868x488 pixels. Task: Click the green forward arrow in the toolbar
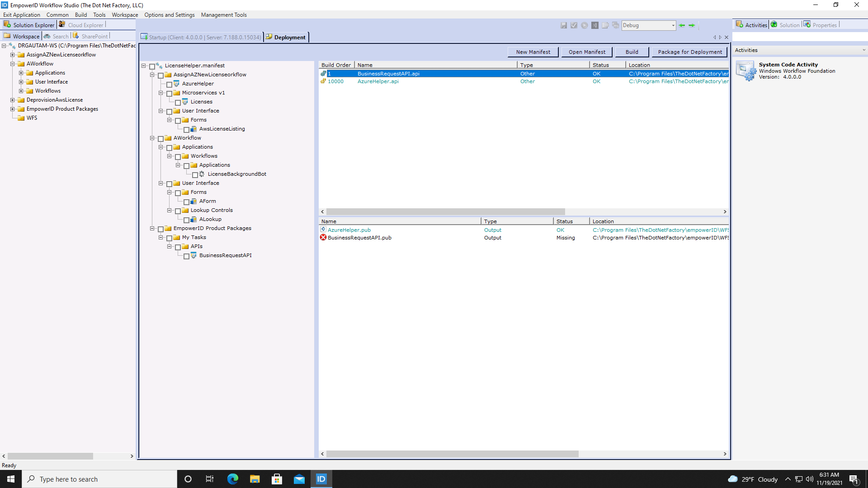pyautogui.click(x=691, y=25)
